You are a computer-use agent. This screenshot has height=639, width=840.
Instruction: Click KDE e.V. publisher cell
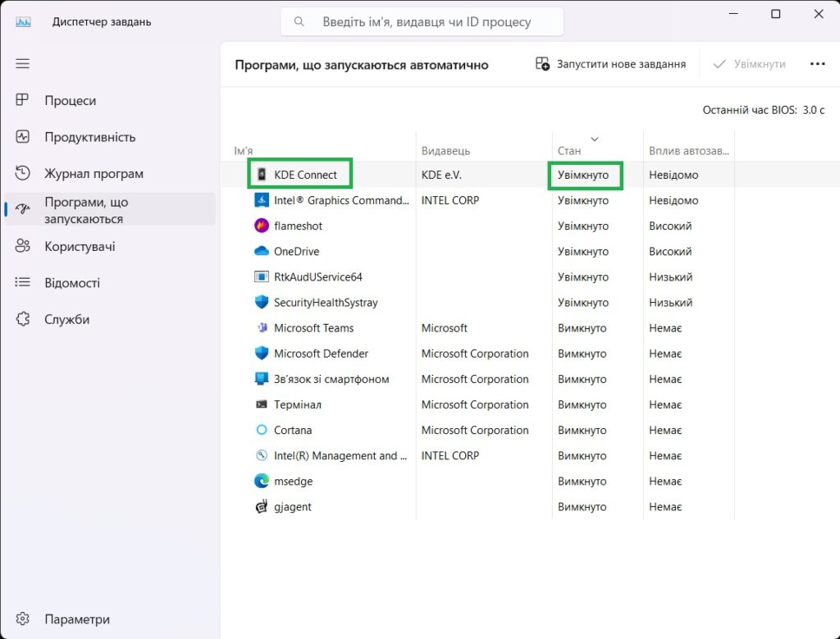(441, 175)
